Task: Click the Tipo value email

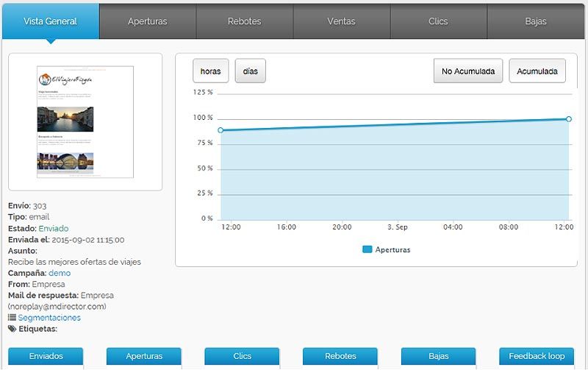Action: [x=39, y=217]
